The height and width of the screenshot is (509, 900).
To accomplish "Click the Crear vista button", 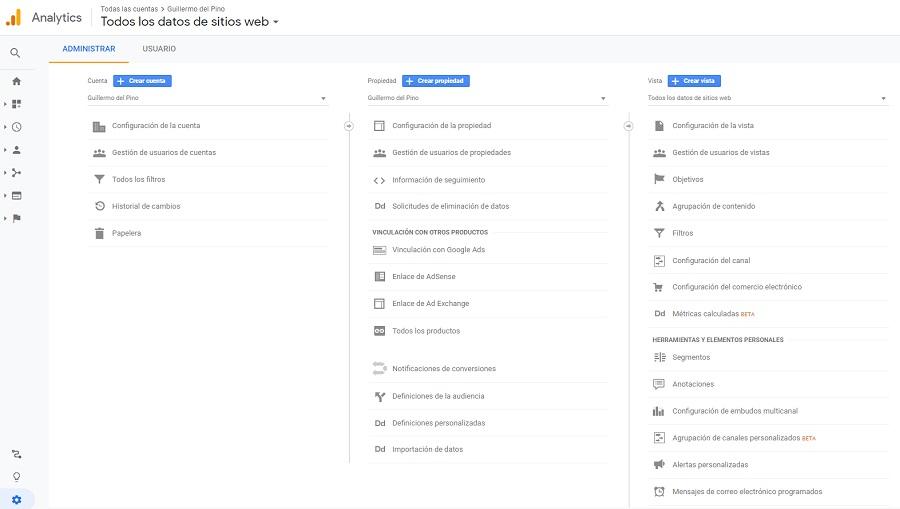I will pos(695,81).
